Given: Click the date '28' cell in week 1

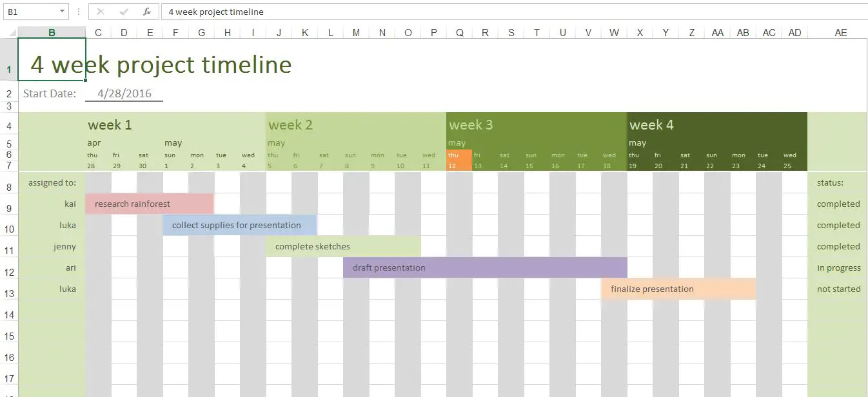Looking at the screenshot, I should [x=92, y=166].
